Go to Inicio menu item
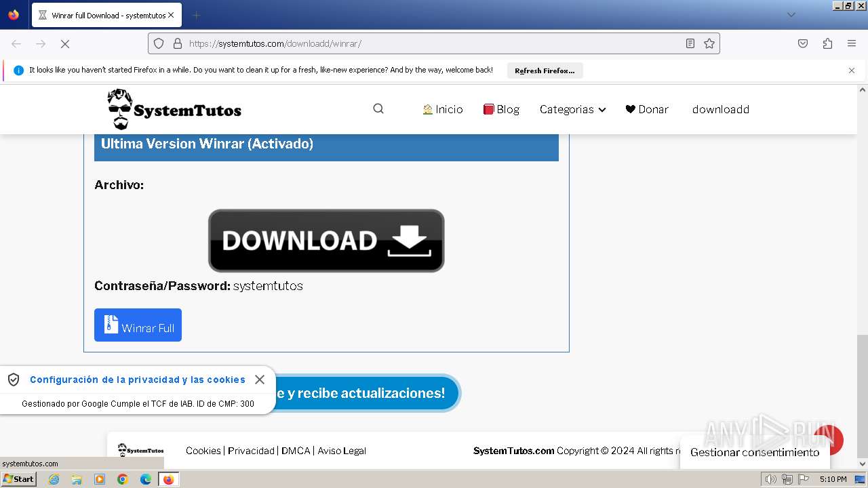Viewport: 868px width, 488px height. (x=442, y=109)
